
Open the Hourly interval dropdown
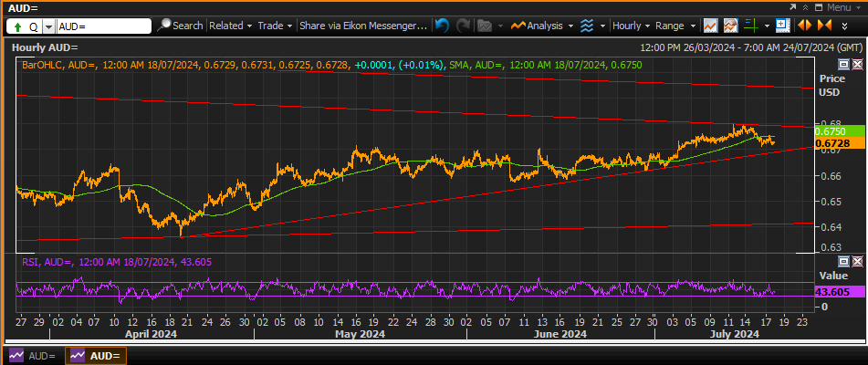pos(631,26)
